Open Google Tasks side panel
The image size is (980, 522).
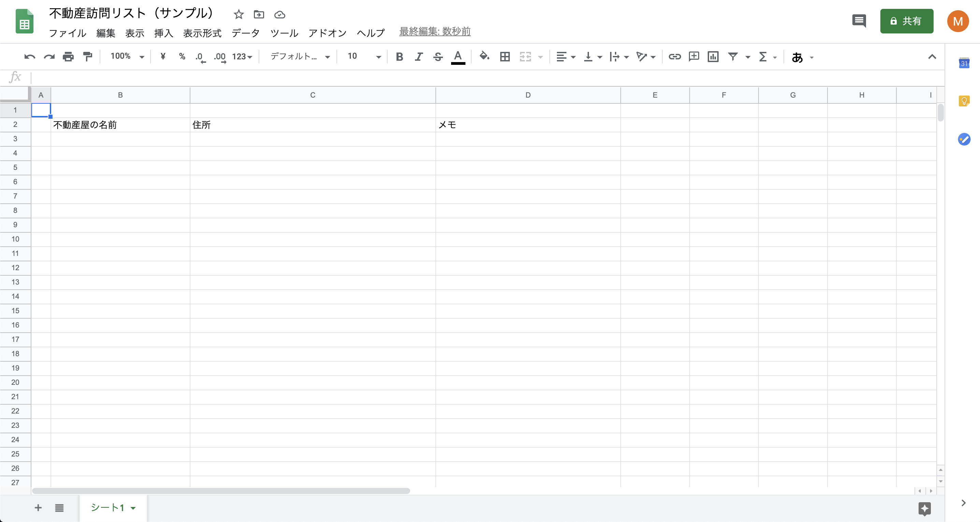(x=964, y=139)
